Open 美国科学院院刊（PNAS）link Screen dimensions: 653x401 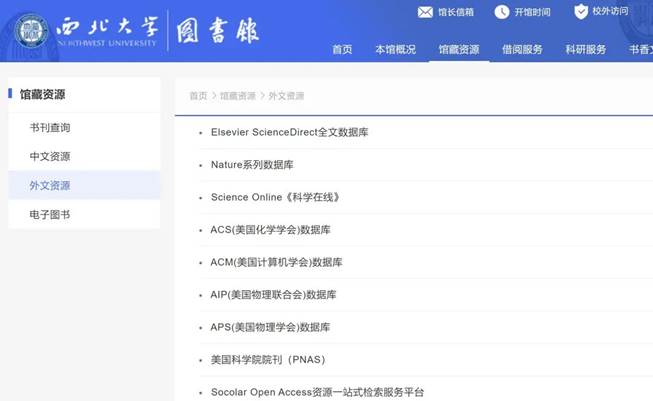pos(268,359)
